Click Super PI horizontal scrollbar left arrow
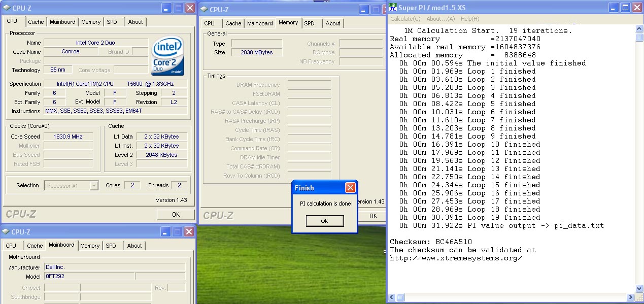The height and width of the screenshot is (304, 644). click(x=392, y=297)
